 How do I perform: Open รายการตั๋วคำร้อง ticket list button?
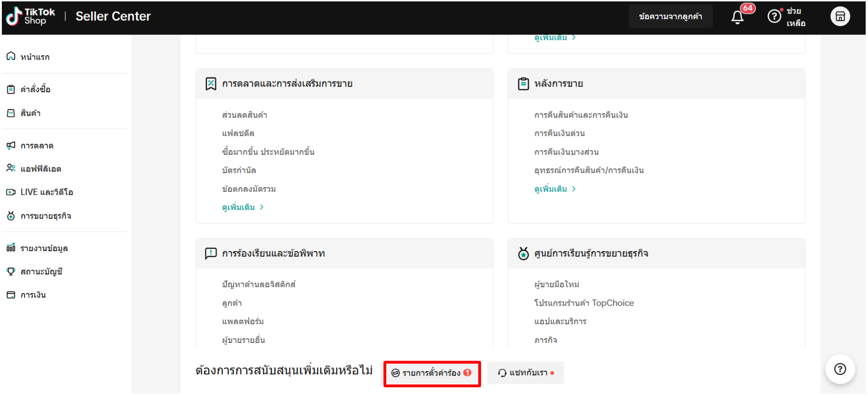point(432,373)
